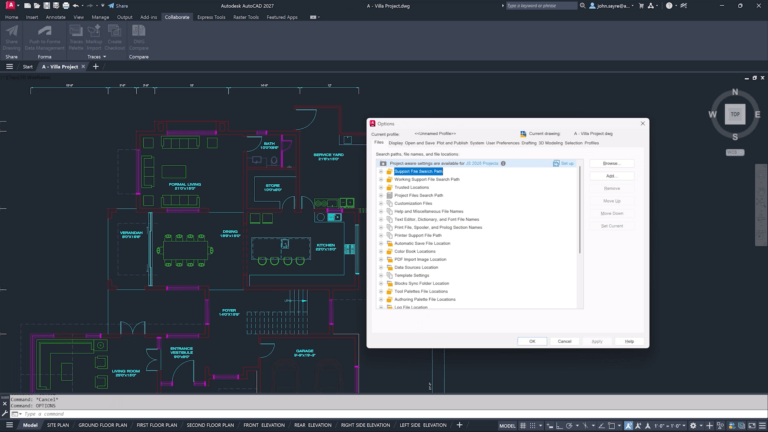
Task: Toggle polar tracking in status bar
Action: [x=569, y=426]
